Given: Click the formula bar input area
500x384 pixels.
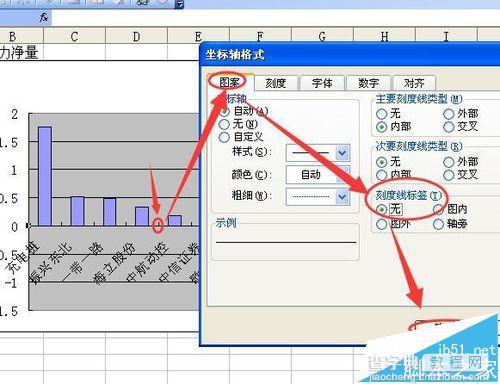Looking at the screenshot, I should pyautogui.click(x=275, y=18).
